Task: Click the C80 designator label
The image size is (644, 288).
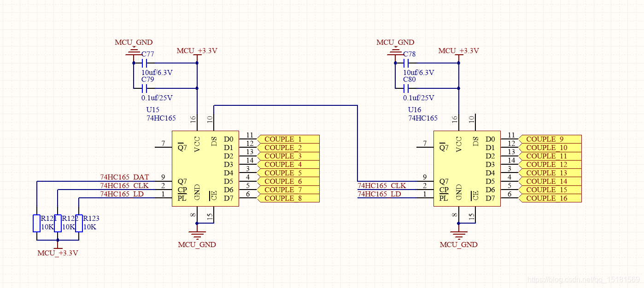Action: click(410, 80)
